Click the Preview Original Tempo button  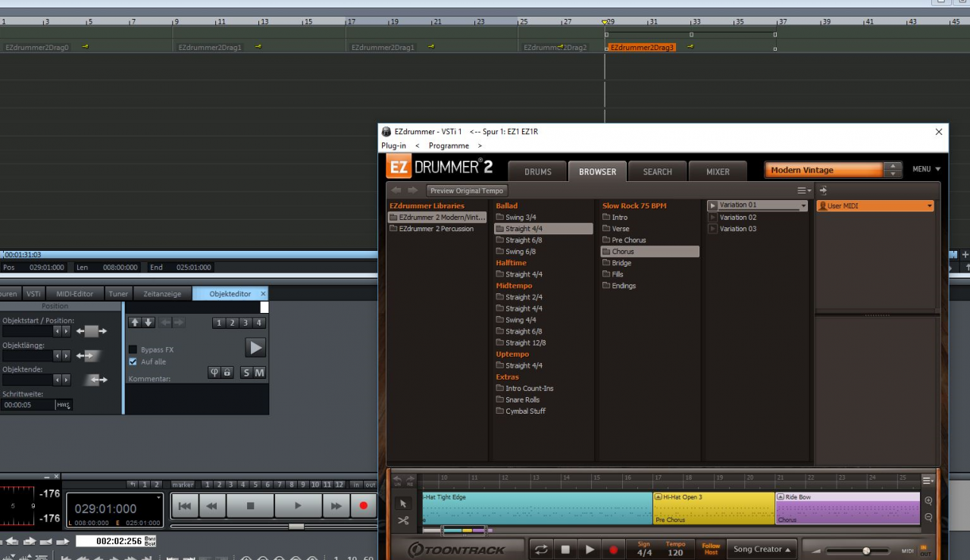point(468,190)
